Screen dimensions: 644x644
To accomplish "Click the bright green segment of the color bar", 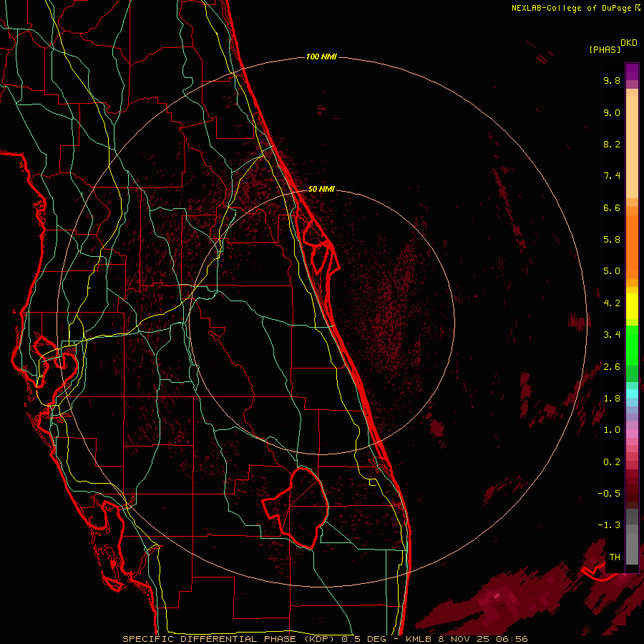I will [632, 345].
